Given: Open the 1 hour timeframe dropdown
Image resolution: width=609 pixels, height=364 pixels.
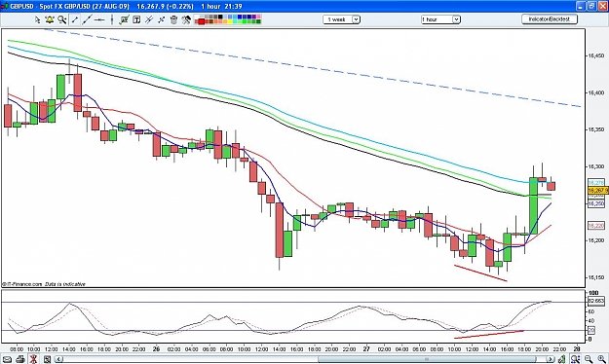Looking at the screenshot, I should pyautogui.click(x=440, y=19).
